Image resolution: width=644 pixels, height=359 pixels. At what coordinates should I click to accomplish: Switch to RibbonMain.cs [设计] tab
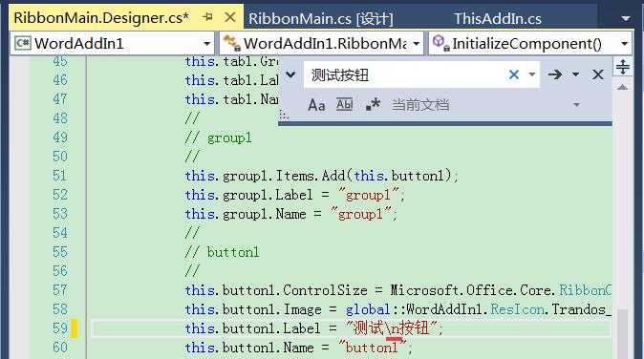321,18
